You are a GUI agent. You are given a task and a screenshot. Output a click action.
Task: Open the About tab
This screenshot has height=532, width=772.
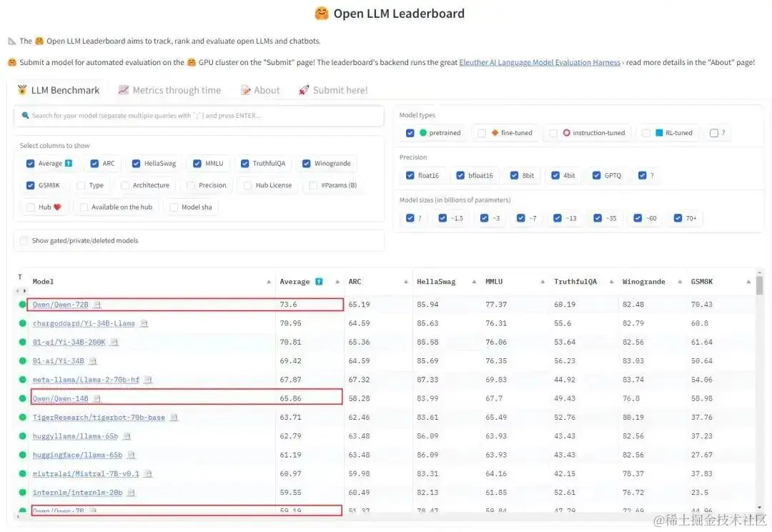click(x=260, y=90)
